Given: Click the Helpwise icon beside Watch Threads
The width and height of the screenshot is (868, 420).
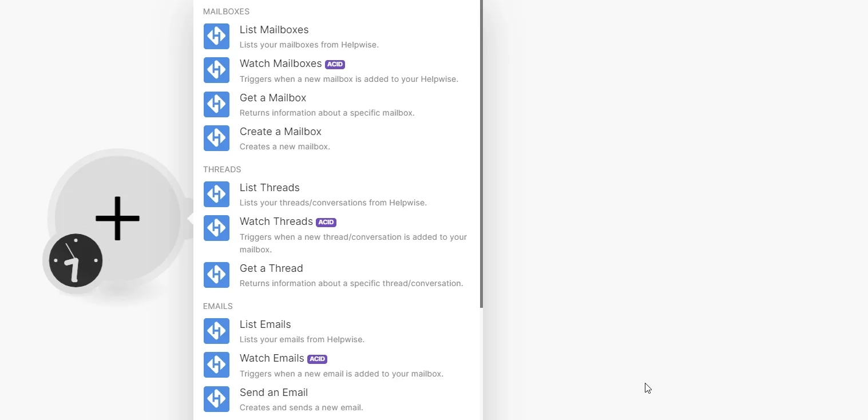Looking at the screenshot, I should pos(216,228).
